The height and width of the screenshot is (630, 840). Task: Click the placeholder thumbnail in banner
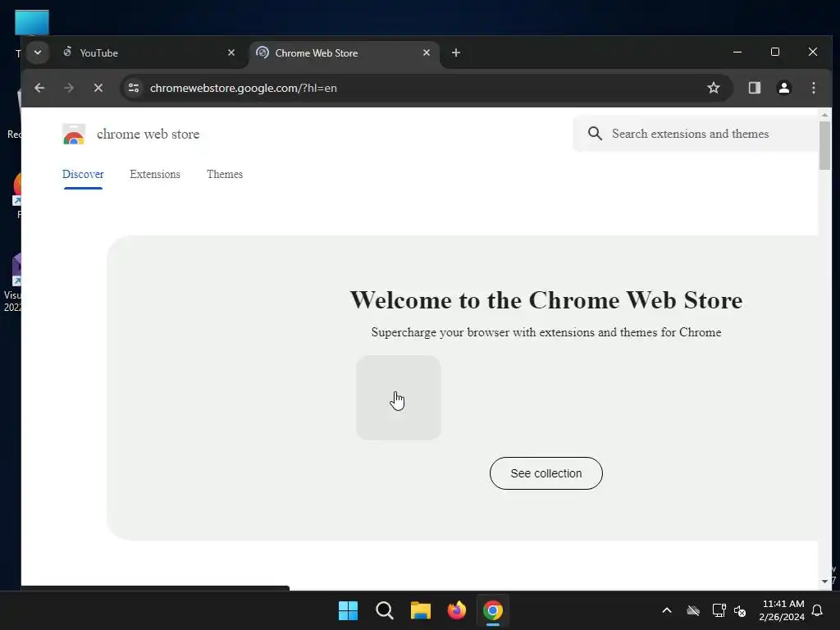399,398
